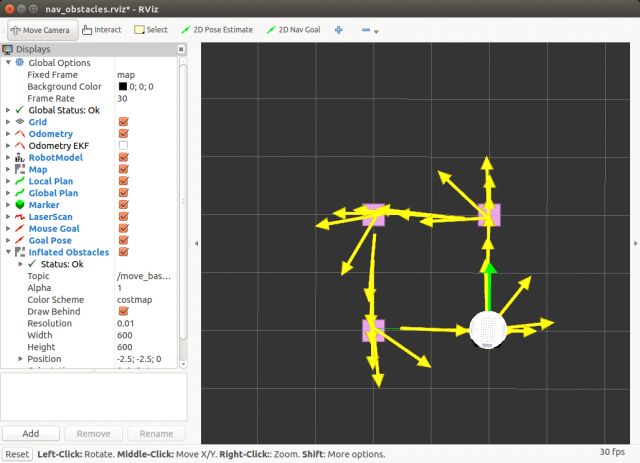
Task: Activate the Interact tool
Action: click(101, 30)
